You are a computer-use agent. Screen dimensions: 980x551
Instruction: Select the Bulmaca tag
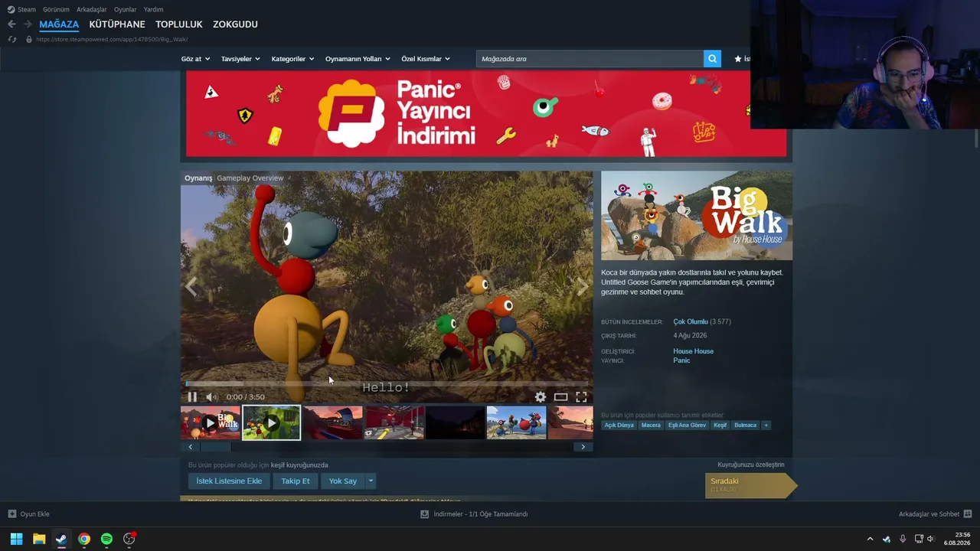(745, 425)
